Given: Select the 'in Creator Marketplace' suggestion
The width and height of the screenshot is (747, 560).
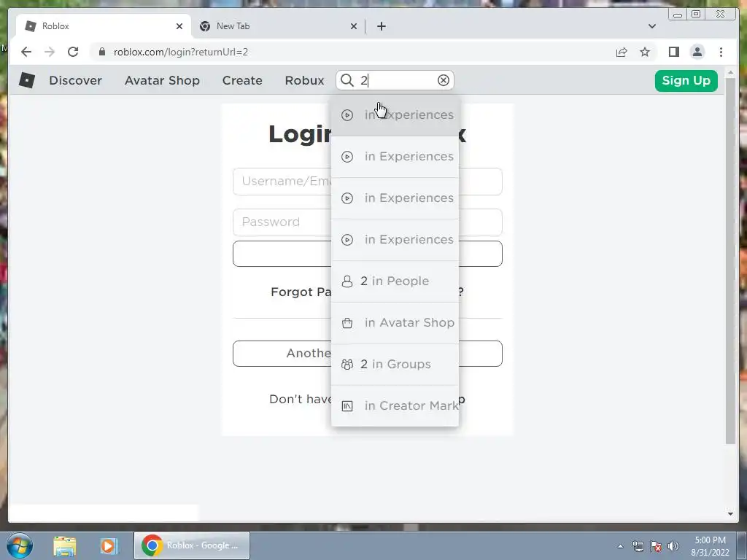Looking at the screenshot, I should pos(395,405).
